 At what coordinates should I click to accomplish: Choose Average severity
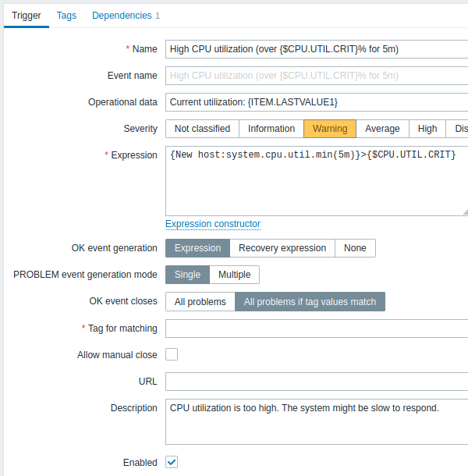[382, 129]
